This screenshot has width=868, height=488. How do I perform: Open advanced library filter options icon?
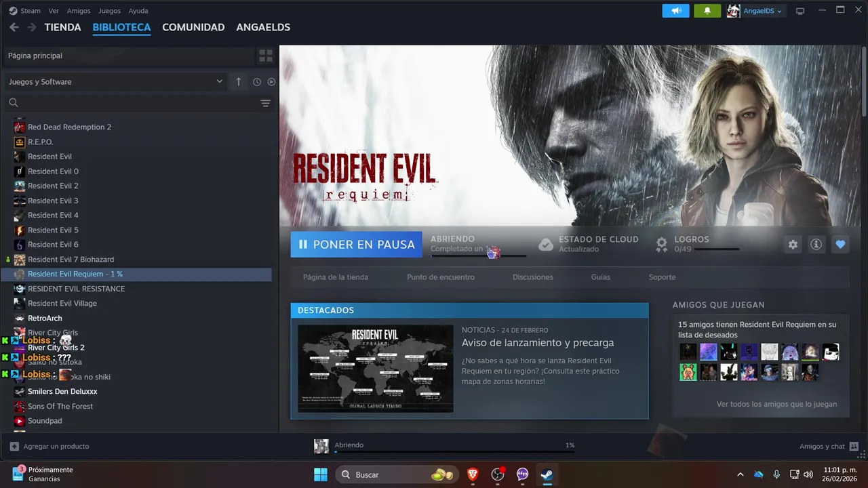pyautogui.click(x=265, y=103)
